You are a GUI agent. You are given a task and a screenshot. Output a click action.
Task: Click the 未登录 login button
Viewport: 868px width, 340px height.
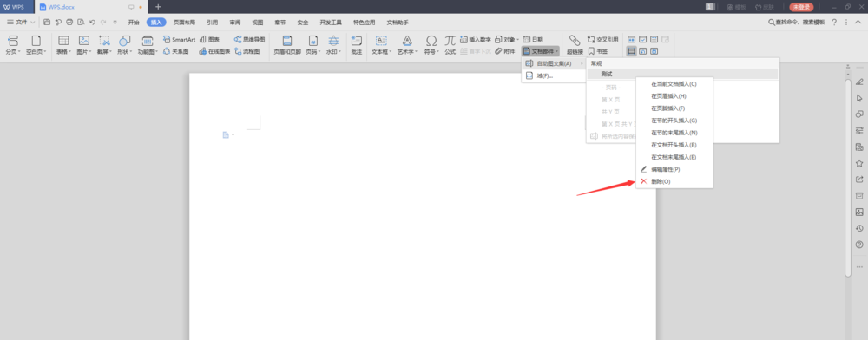(801, 7)
